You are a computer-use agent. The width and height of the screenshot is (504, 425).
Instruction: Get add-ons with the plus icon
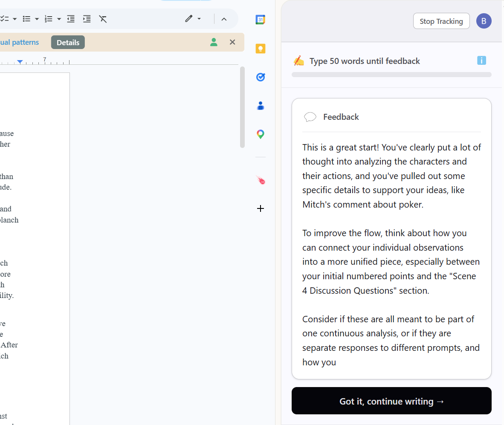pyautogui.click(x=261, y=208)
